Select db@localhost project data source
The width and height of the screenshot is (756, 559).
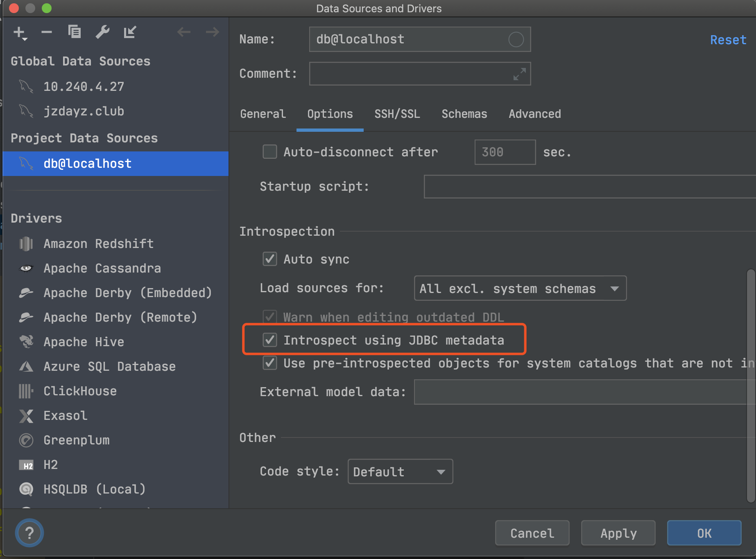pos(115,163)
